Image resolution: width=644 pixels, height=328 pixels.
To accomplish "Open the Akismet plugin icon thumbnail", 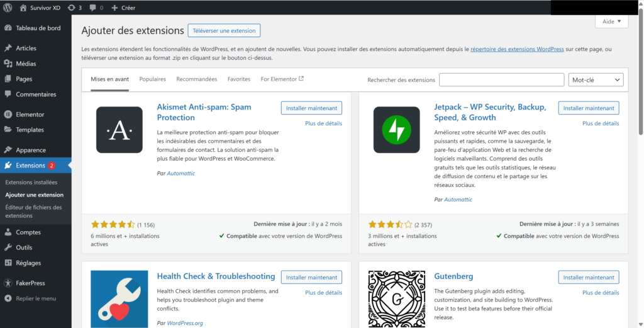I will point(119,130).
